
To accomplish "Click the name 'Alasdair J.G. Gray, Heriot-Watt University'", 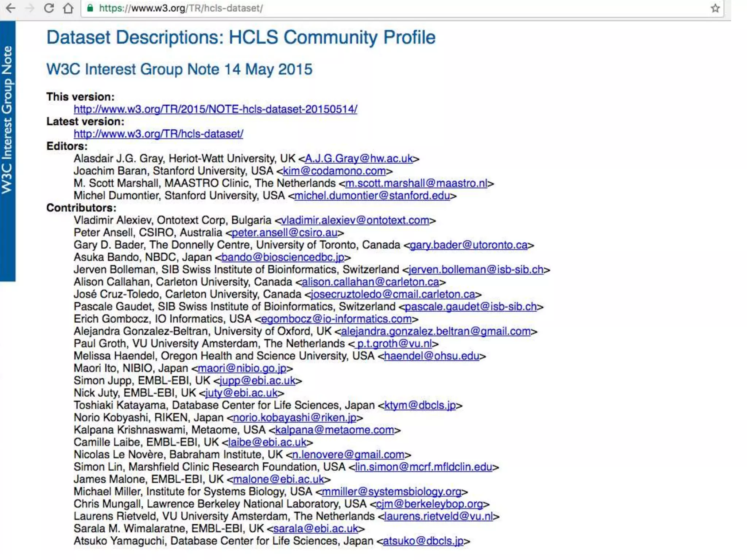I will (x=175, y=159).
